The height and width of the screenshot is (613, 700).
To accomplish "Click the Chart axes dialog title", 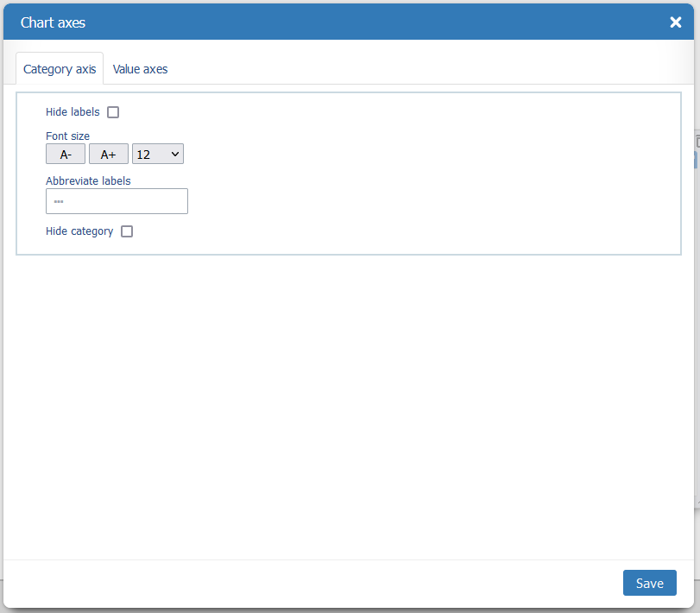I will (53, 22).
